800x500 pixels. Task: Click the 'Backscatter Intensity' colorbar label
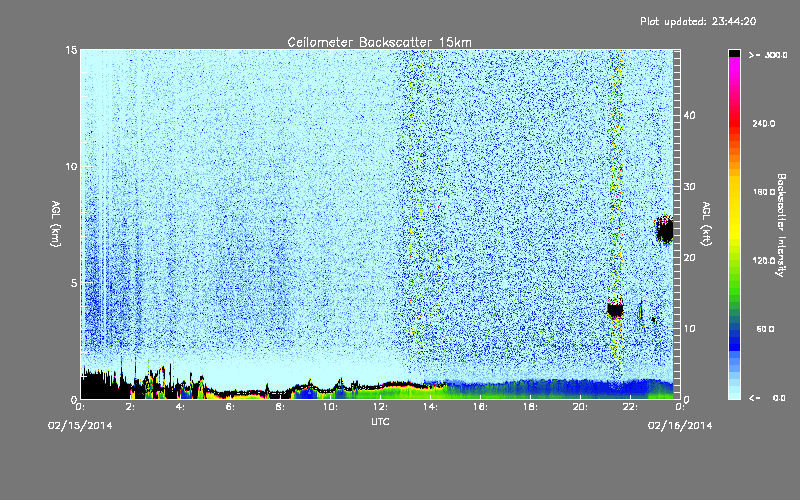[781, 225]
